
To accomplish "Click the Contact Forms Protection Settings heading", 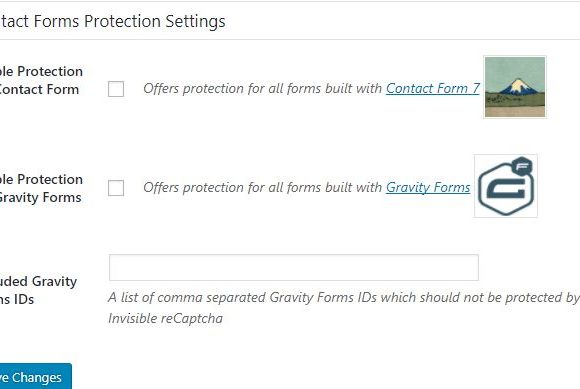I will (x=112, y=21).
